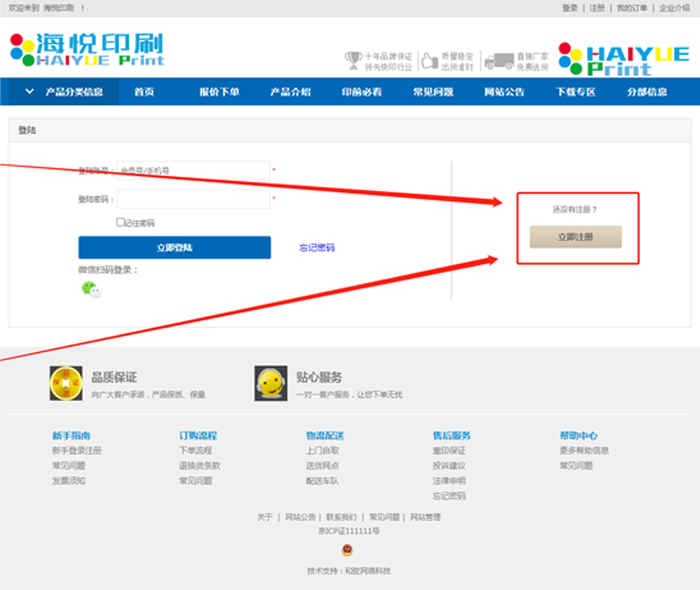Click the delivery truck free shipping icon
700x590 pixels.
(x=498, y=60)
